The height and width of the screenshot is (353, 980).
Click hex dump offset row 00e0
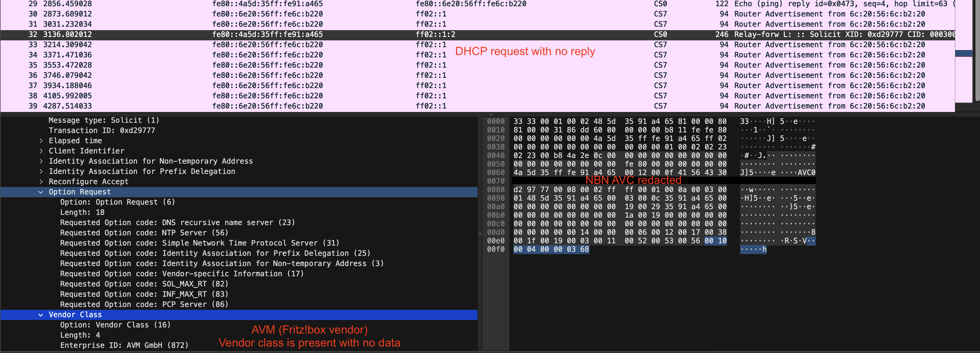point(496,241)
